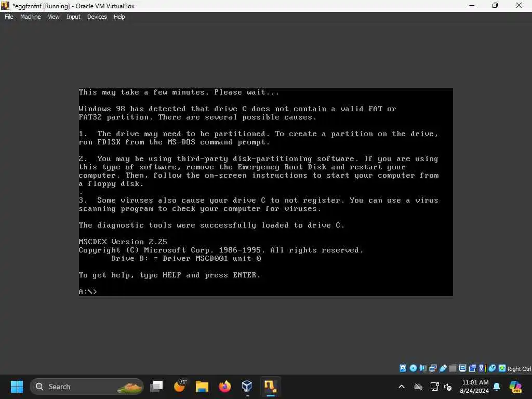Click the taskbar Search box

click(87, 387)
